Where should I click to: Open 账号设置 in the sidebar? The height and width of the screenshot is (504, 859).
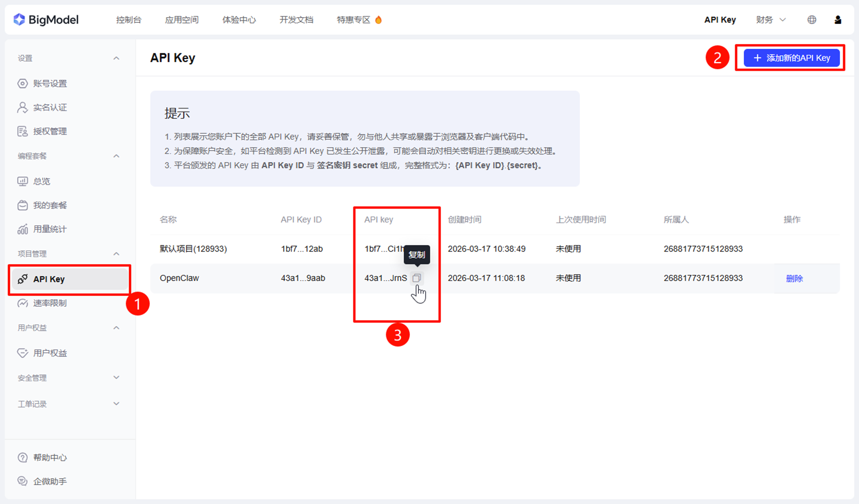[50, 84]
